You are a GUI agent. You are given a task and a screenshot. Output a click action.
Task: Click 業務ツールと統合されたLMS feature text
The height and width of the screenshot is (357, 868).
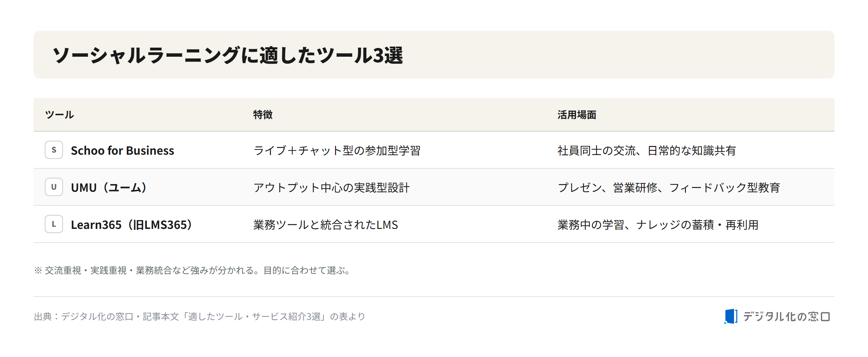coord(325,225)
